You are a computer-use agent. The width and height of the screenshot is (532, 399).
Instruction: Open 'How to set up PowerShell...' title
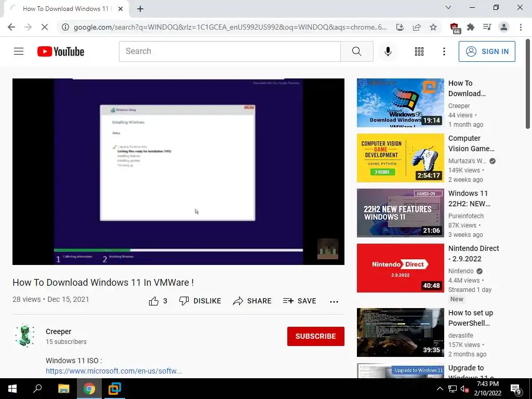(471, 318)
